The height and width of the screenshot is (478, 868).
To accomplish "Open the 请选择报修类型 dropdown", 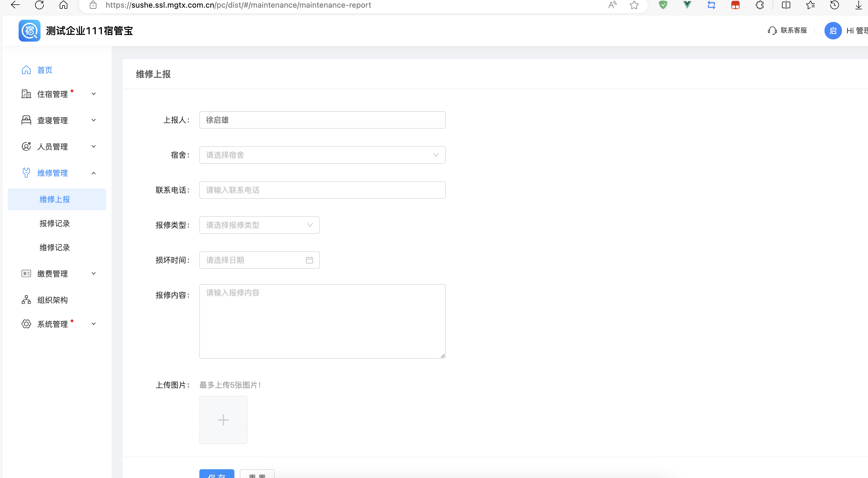I will click(x=259, y=225).
